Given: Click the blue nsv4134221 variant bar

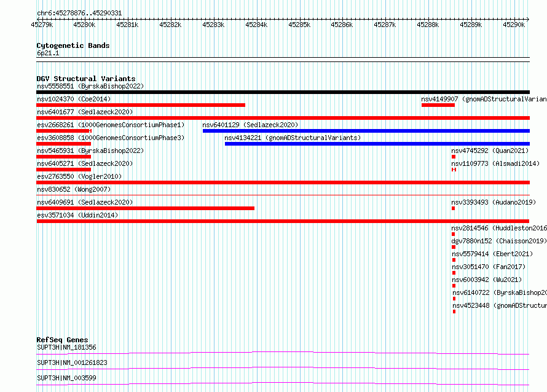Looking at the screenshot, I should click(377, 144).
